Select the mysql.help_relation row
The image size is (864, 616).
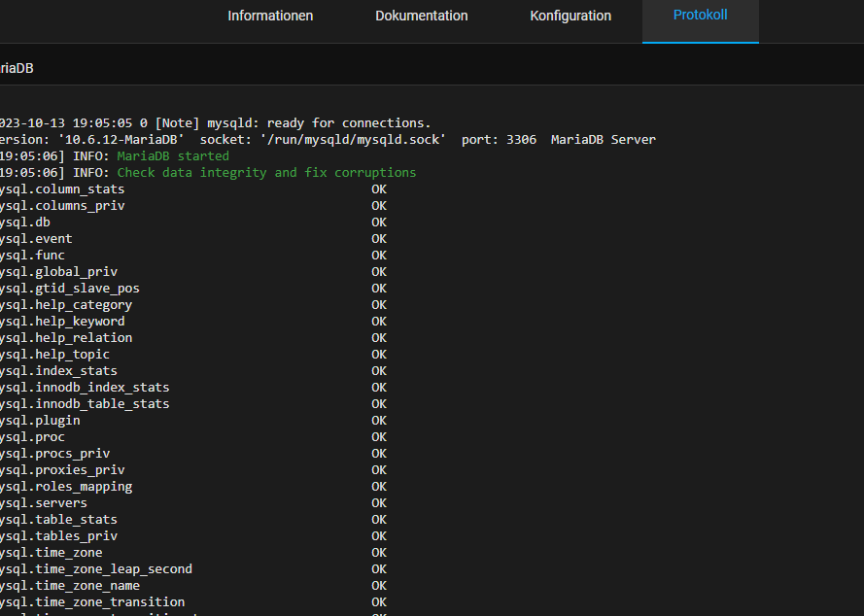[x=193, y=338]
